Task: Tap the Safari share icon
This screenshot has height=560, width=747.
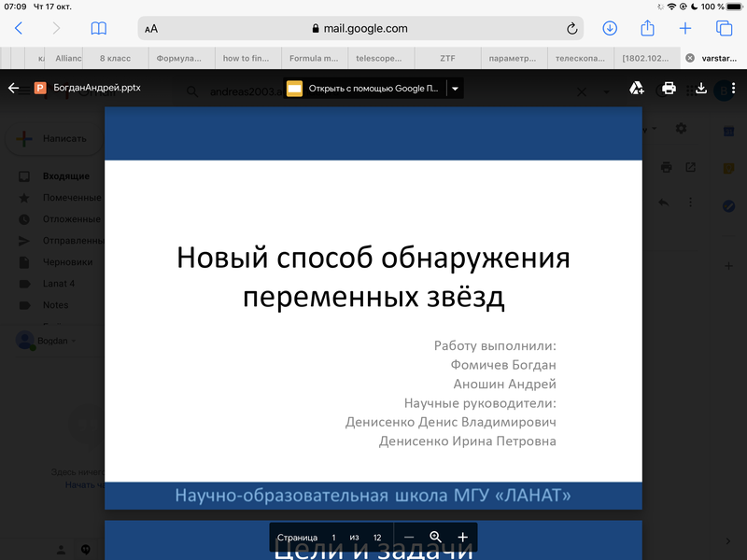Action: click(x=649, y=28)
